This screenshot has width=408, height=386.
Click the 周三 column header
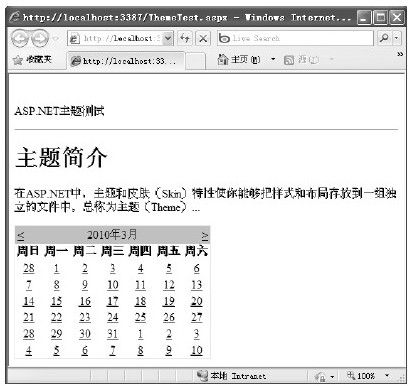coord(113,251)
